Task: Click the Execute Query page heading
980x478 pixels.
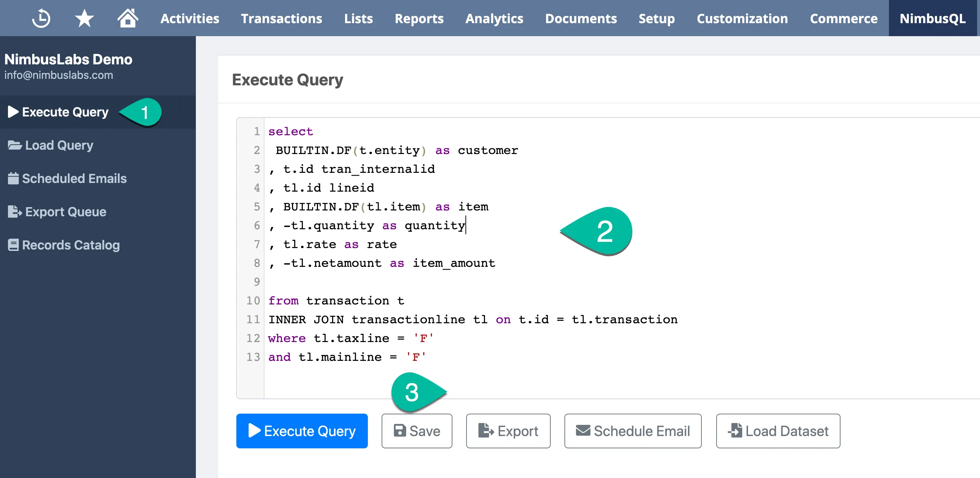Action: 287,80
